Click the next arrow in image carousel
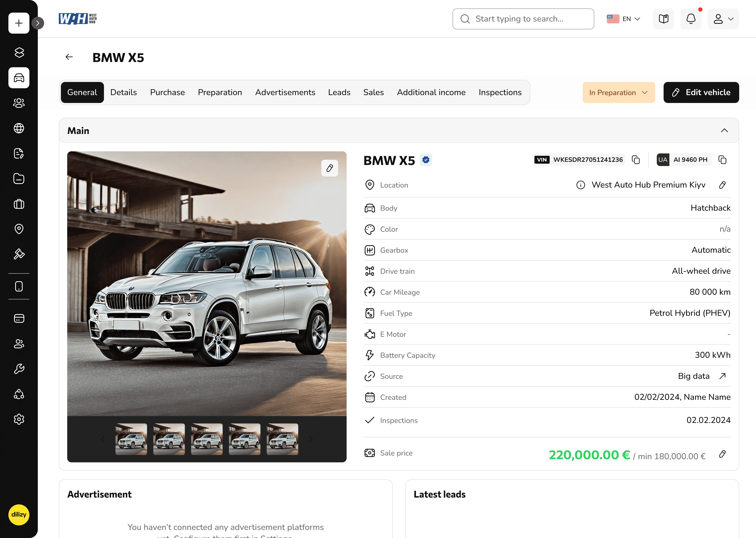756x538 pixels. (x=310, y=439)
